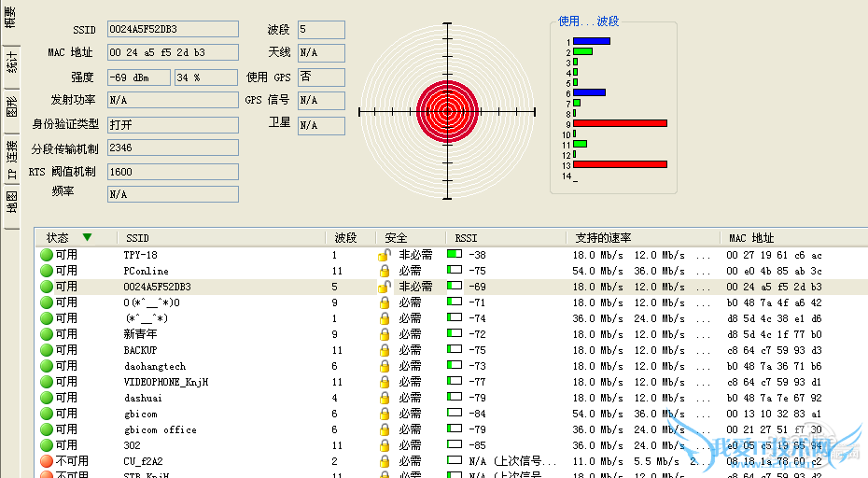Click the red channel 9 usage bar

click(x=620, y=123)
